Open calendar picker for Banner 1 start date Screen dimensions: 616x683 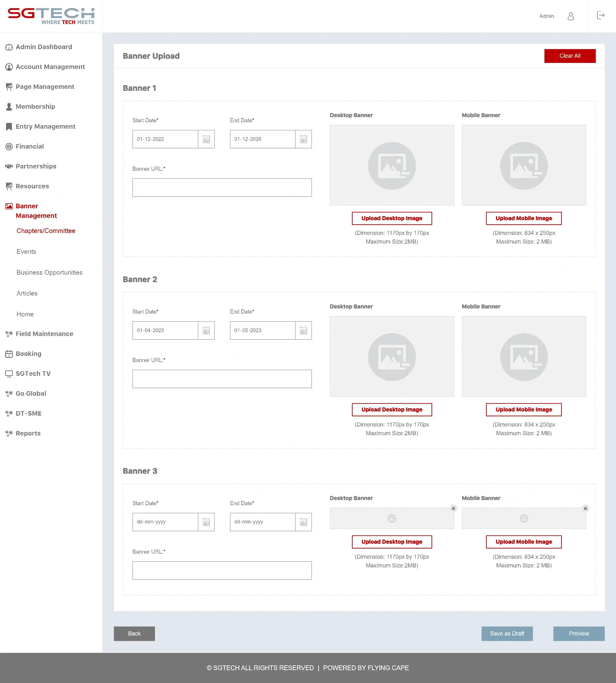point(206,139)
